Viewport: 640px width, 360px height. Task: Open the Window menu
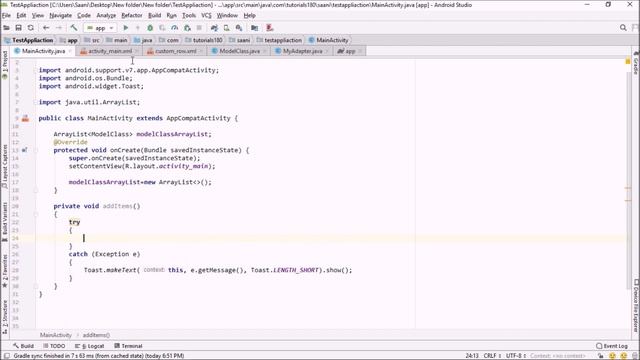[227, 16]
